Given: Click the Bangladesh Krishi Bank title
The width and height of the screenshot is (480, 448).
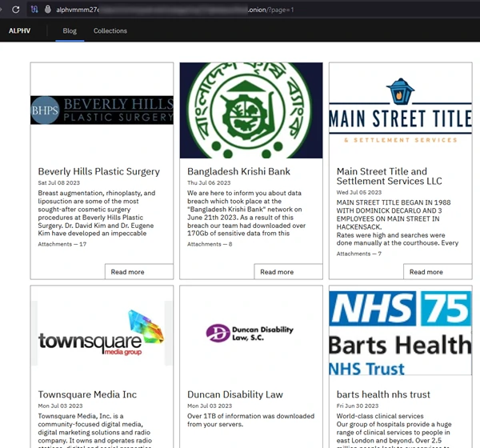Looking at the screenshot, I should pyautogui.click(x=238, y=171).
